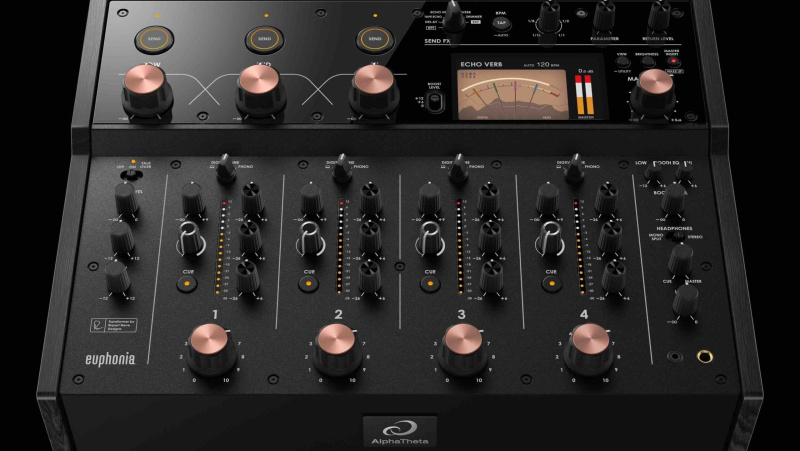Viewport: 800px width, 451px height.
Task: Toggle the channel 1 CUE button
Action: point(187,283)
